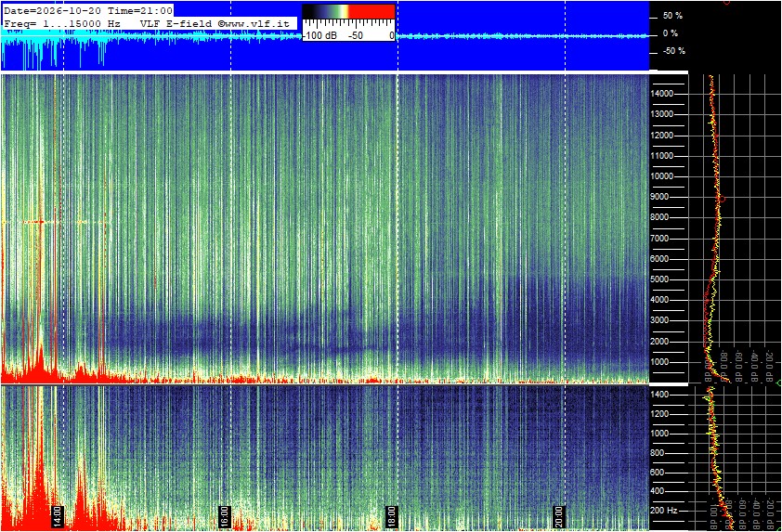This screenshot has height=532, width=782.
Task: Select the 18:00 time marker label
Action: [392, 516]
